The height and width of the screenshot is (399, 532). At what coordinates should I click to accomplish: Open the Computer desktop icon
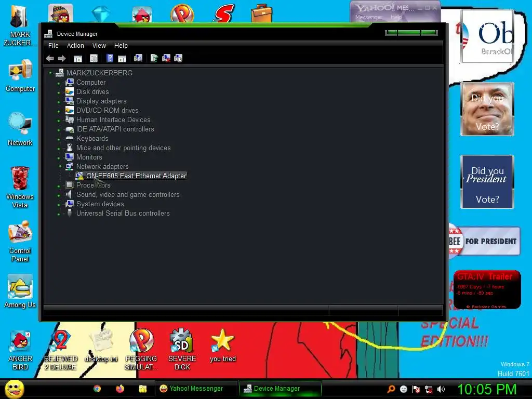[x=20, y=76]
